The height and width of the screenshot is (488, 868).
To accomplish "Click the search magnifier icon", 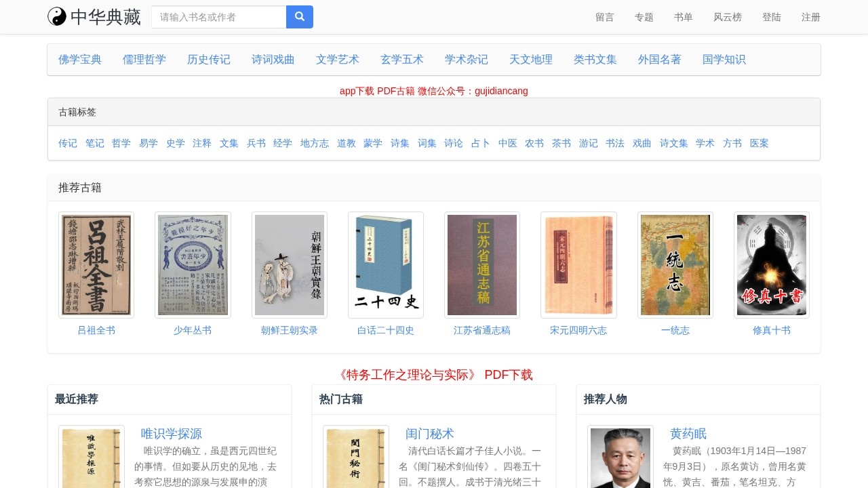I will click(300, 17).
